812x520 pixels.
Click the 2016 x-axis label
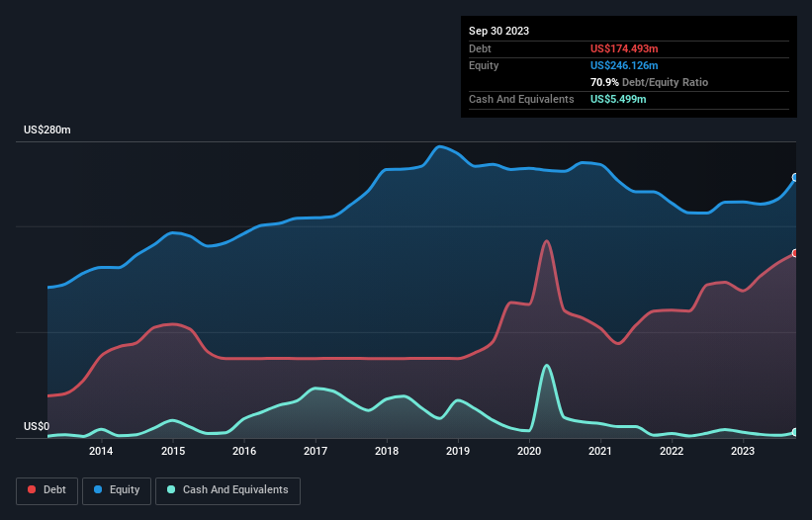[244, 451]
